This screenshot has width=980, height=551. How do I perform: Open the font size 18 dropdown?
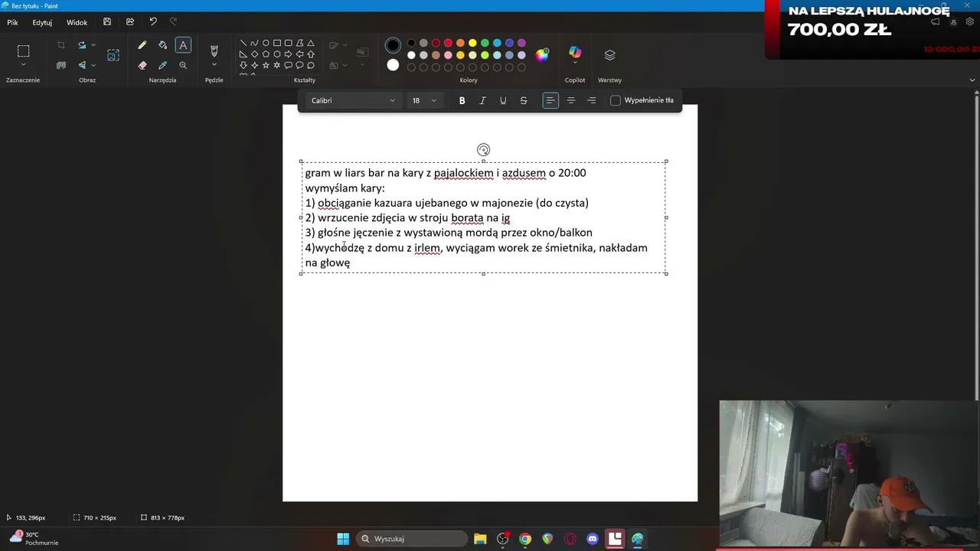coord(424,100)
